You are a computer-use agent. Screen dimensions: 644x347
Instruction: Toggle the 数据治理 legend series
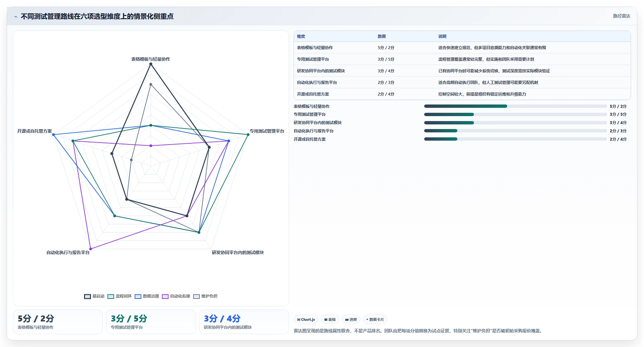pos(147,296)
